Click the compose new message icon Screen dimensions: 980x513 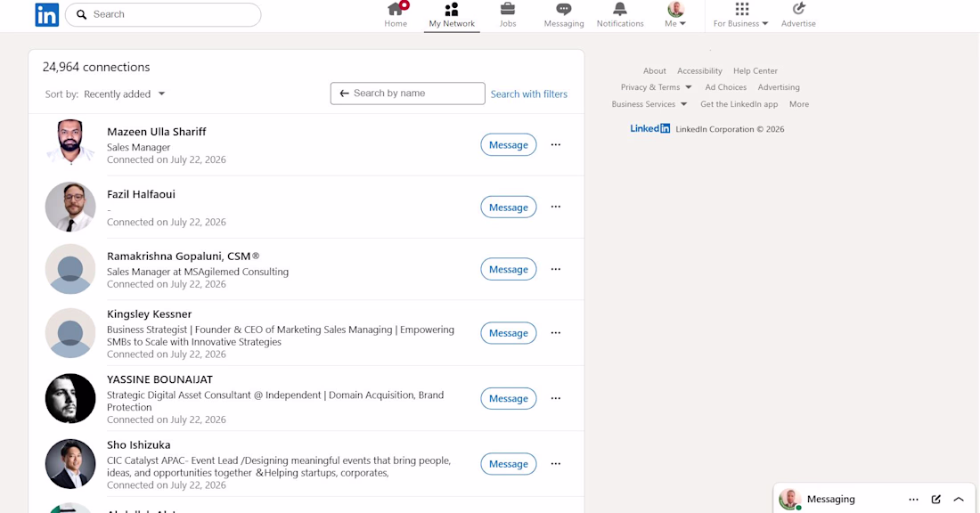click(x=935, y=499)
